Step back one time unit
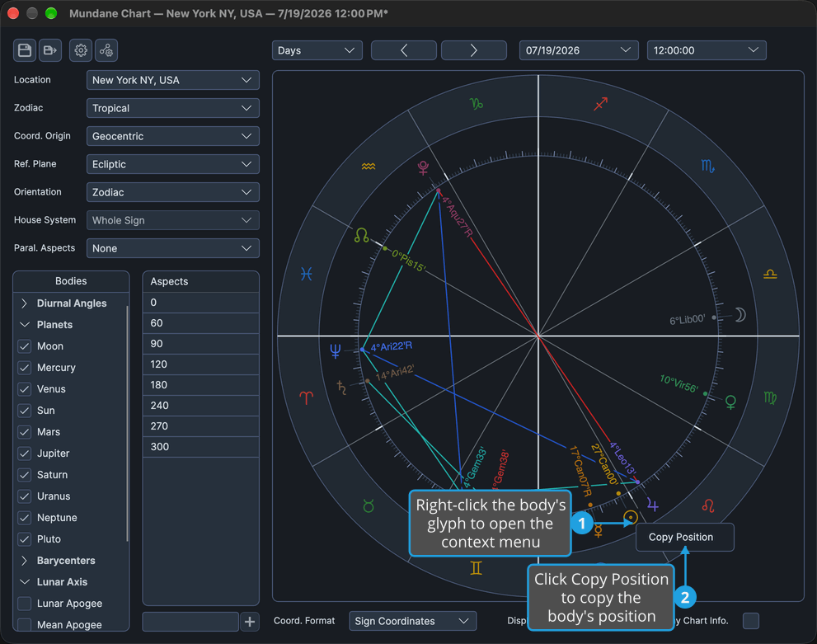The image size is (817, 644). point(404,50)
